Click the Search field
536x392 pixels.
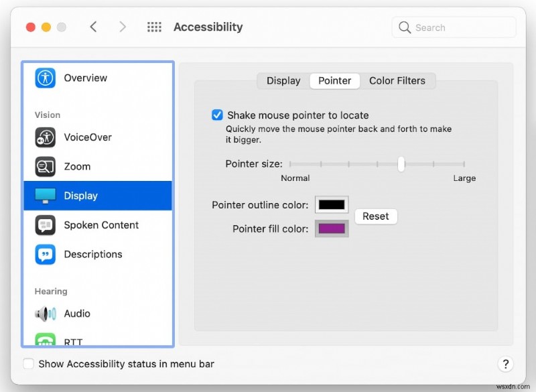pyautogui.click(x=454, y=27)
